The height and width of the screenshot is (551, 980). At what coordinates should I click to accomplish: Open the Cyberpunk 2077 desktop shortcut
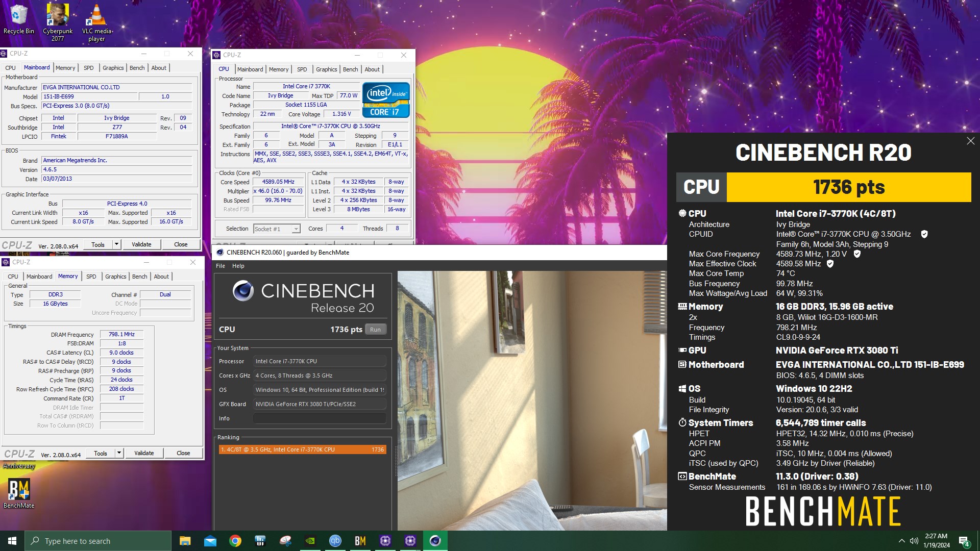[58, 22]
